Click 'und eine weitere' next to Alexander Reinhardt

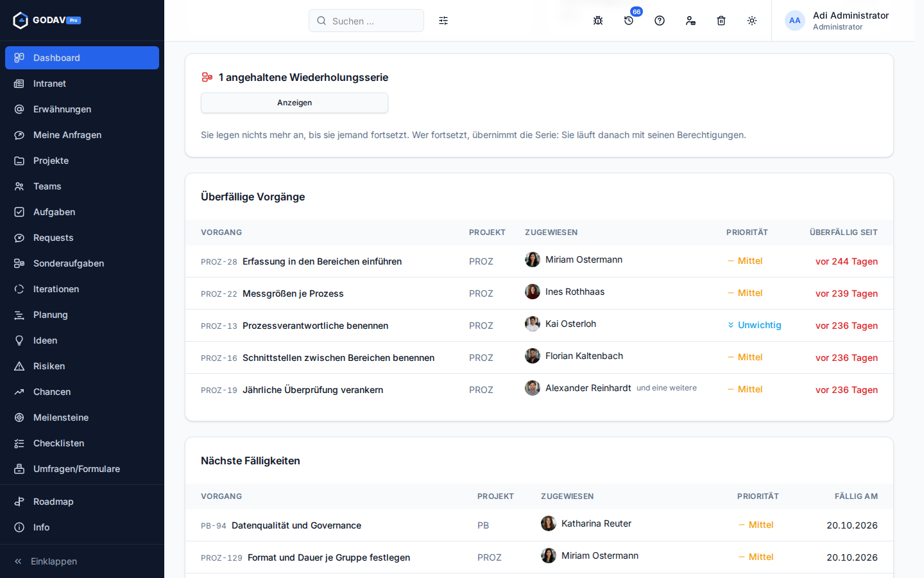(x=667, y=388)
